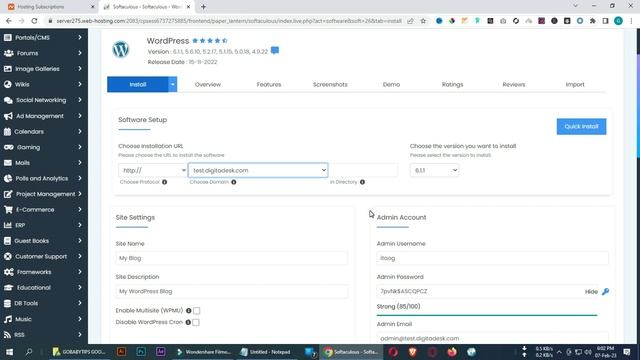640x360 pixels.
Task: Click the Admin Email field
Action: click(493, 338)
